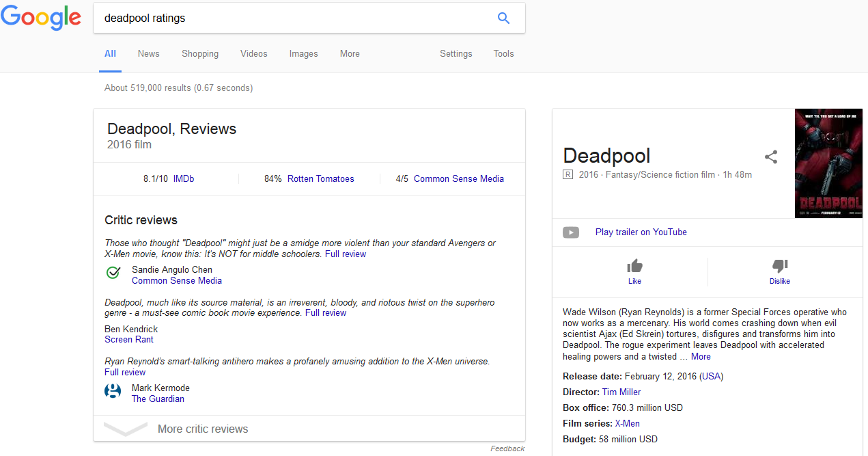Expand More critic reviews
The width and height of the screenshot is (868, 456).
pos(202,429)
